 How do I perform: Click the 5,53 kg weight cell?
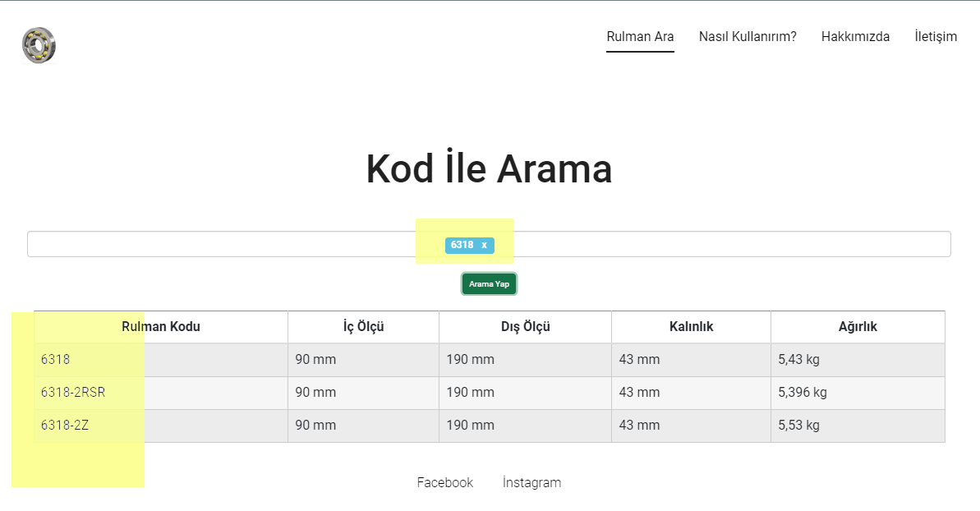858,426
